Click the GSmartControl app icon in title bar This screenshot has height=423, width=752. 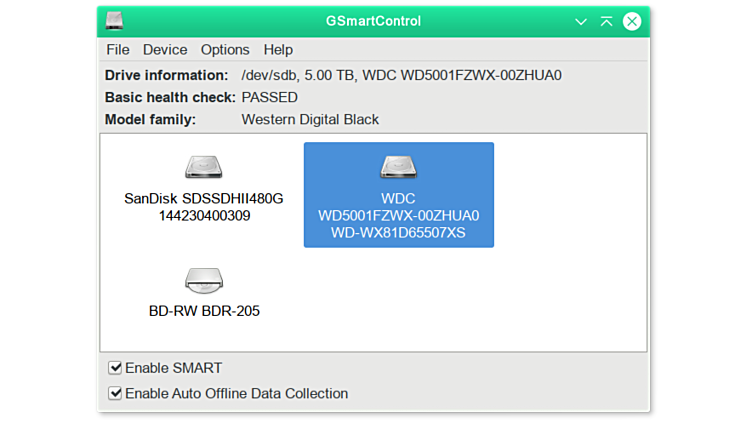(x=116, y=21)
